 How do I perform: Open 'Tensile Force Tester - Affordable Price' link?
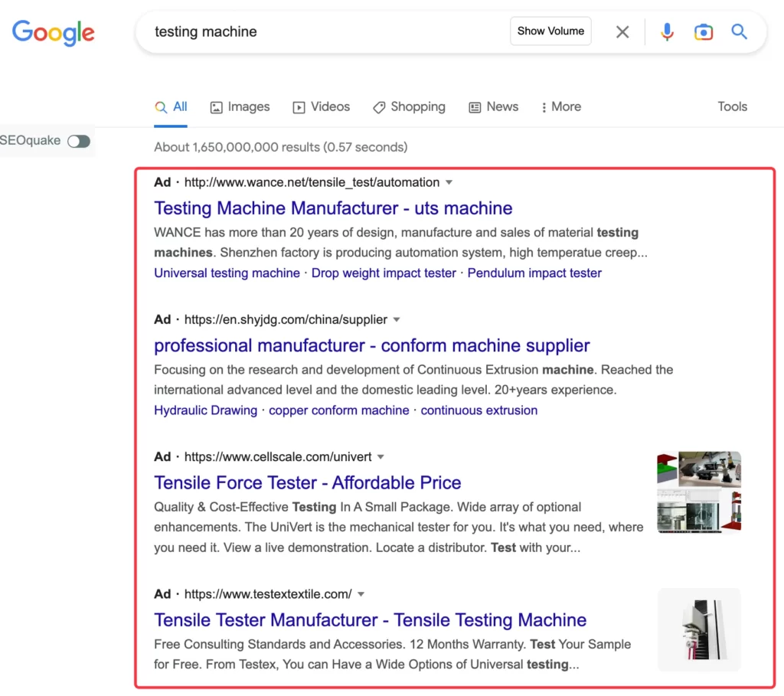[x=308, y=483]
